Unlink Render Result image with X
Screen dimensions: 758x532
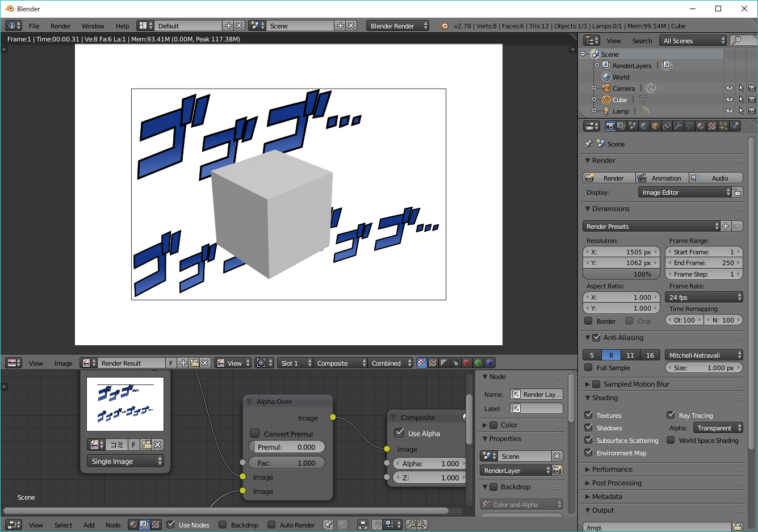point(206,363)
